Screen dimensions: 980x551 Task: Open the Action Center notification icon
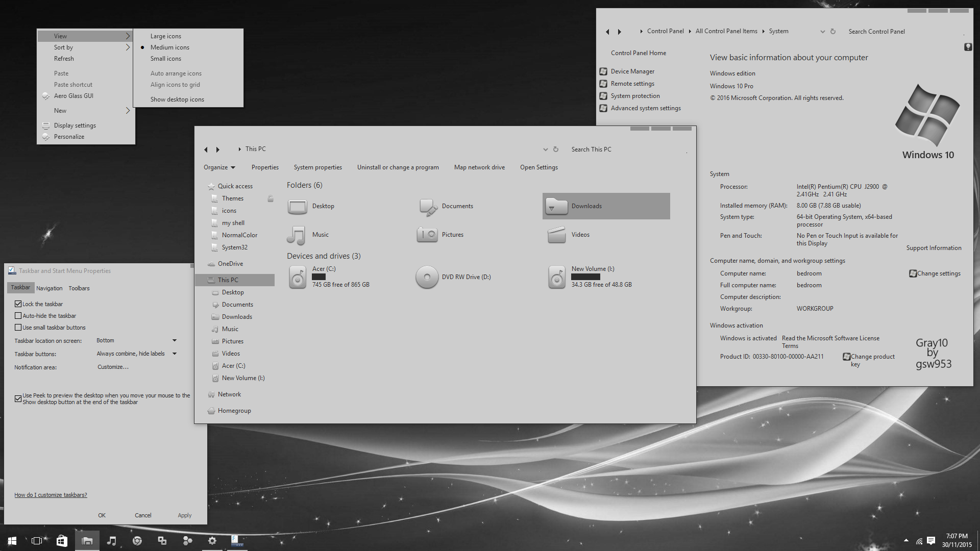click(x=931, y=541)
